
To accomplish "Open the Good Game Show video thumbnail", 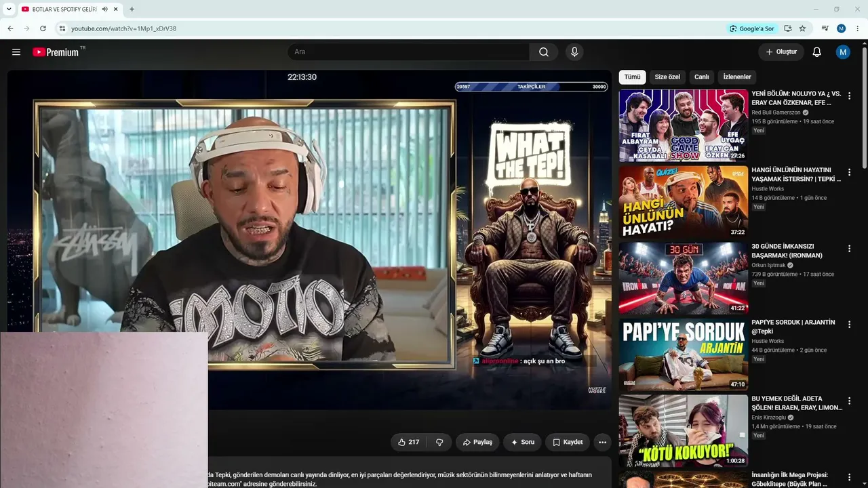I will pos(684,125).
